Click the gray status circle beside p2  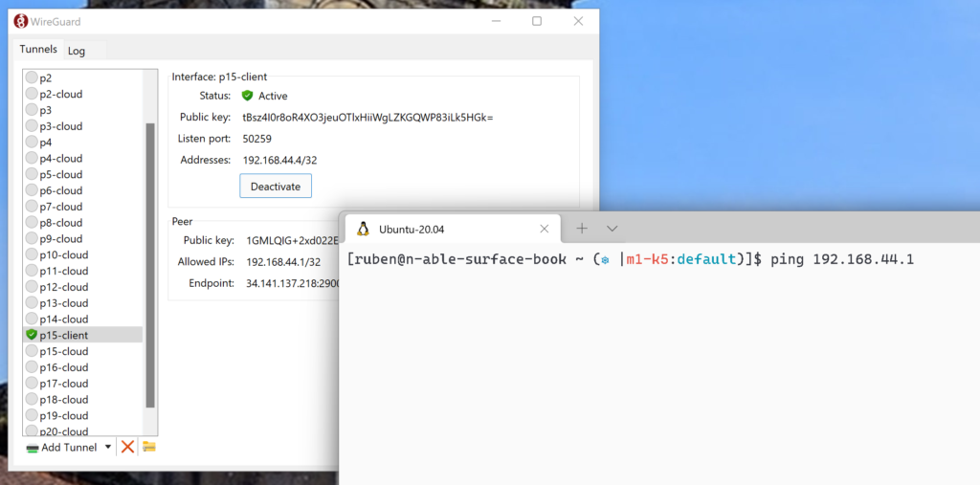click(x=32, y=77)
